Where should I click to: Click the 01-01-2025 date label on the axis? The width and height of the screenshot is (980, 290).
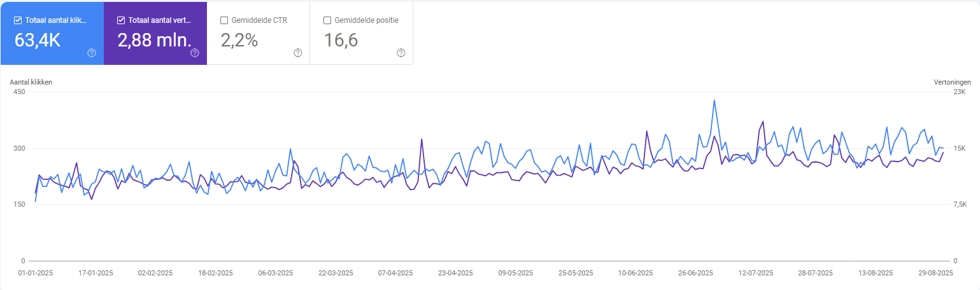point(35,273)
